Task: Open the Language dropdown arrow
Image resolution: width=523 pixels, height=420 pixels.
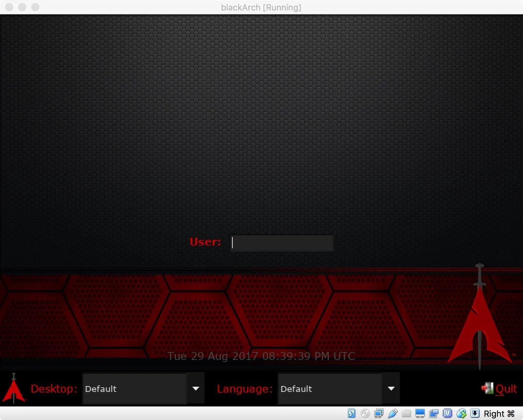Action: (x=391, y=388)
